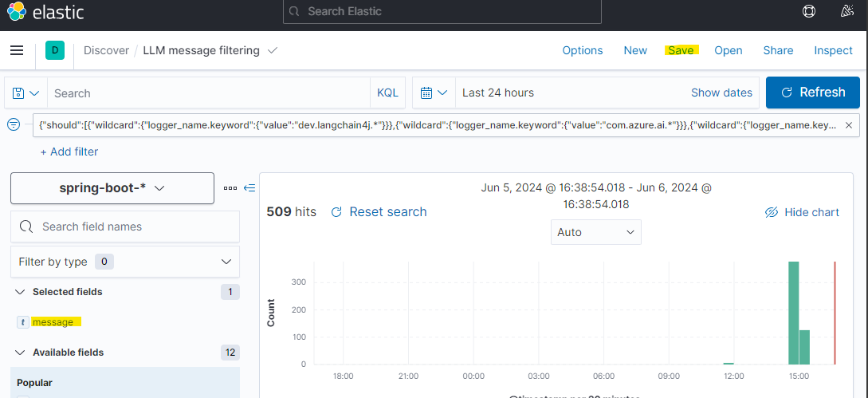Select the message field
The image size is (868, 398).
click(53, 322)
